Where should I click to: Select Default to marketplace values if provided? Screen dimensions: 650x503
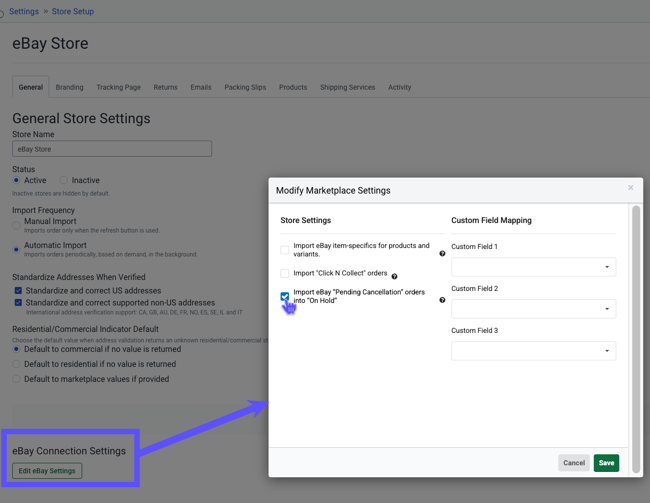(x=16, y=379)
